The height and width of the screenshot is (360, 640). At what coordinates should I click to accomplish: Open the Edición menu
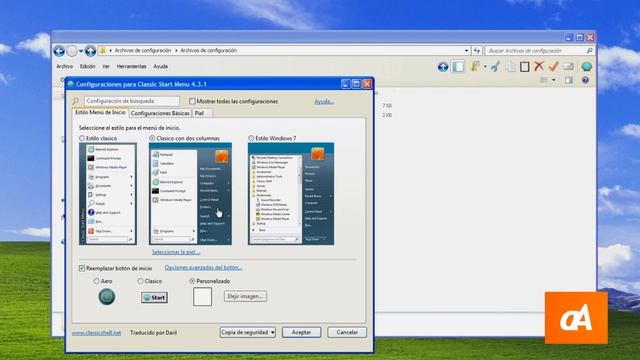pos(87,66)
